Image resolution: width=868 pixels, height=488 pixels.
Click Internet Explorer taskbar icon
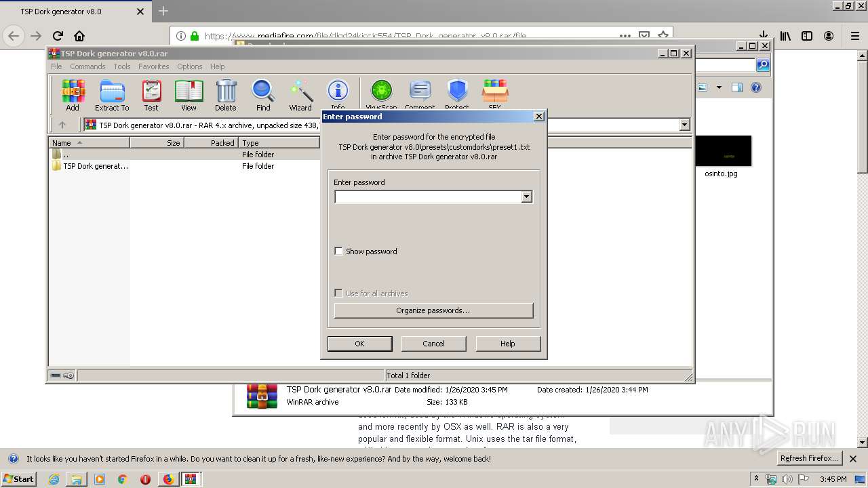(x=54, y=479)
